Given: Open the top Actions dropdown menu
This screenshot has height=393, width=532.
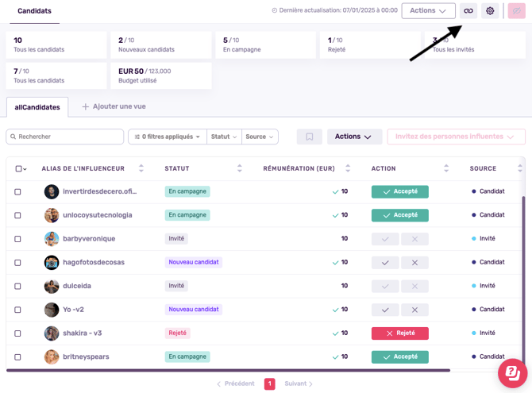Looking at the screenshot, I should (x=428, y=11).
